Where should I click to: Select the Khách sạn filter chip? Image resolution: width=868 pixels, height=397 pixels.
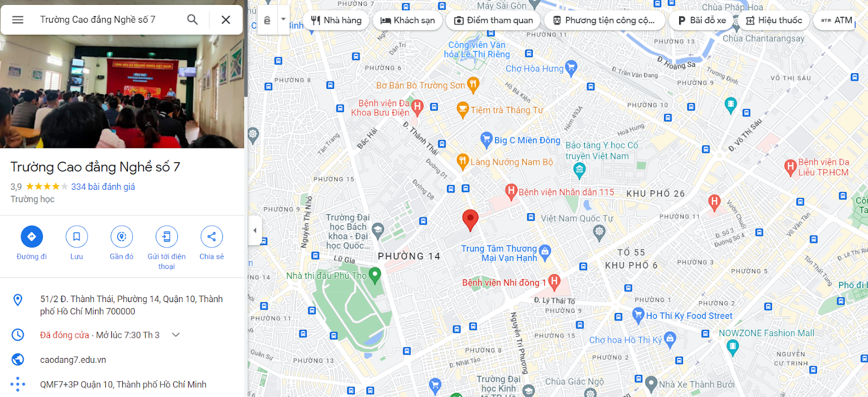[407, 20]
